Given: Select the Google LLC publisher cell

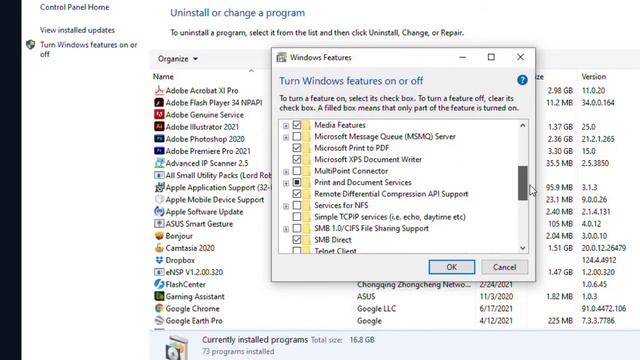Looking at the screenshot, I should click(376, 309).
